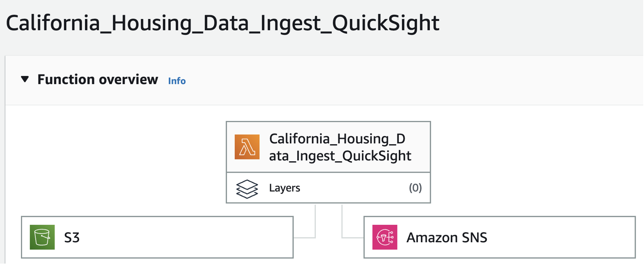Collapse the Function overview section triangle
Screen dimensions: 644x267
click(25, 79)
